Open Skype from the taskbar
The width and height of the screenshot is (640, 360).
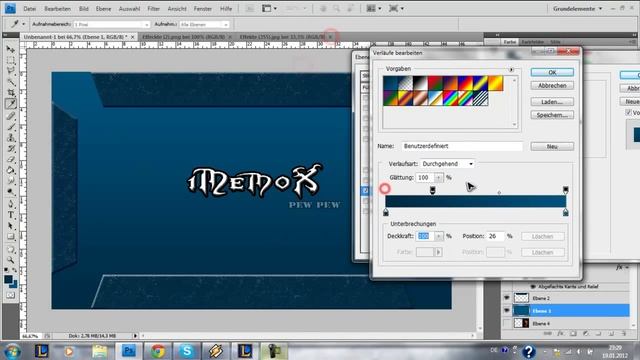[x=187, y=351]
